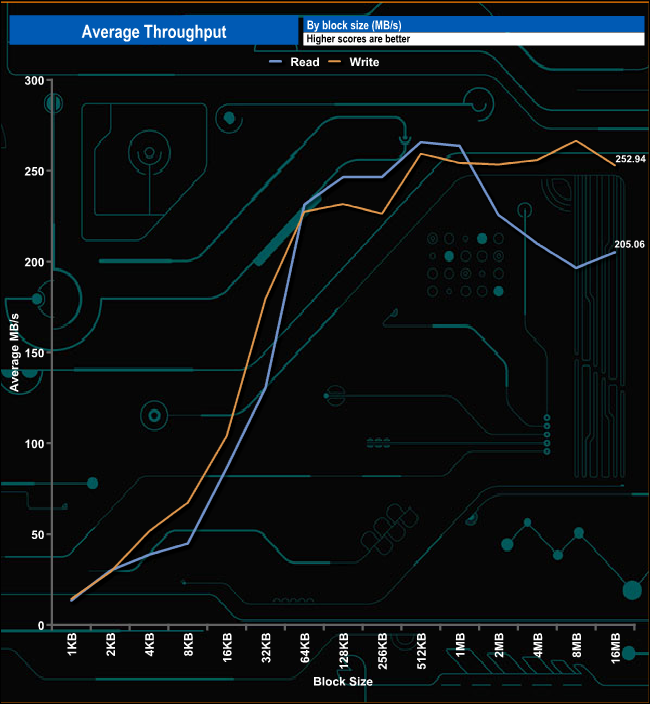Click the 252.94 write value label

click(x=630, y=159)
